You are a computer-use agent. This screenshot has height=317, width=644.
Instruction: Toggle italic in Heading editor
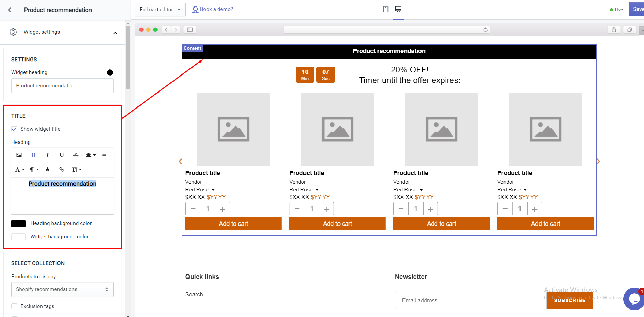pos(47,155)
